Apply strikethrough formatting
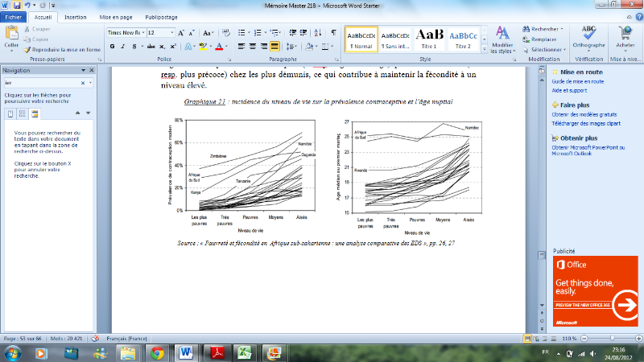This screenshot has height=362, width=644. click(x=151, y=47)
